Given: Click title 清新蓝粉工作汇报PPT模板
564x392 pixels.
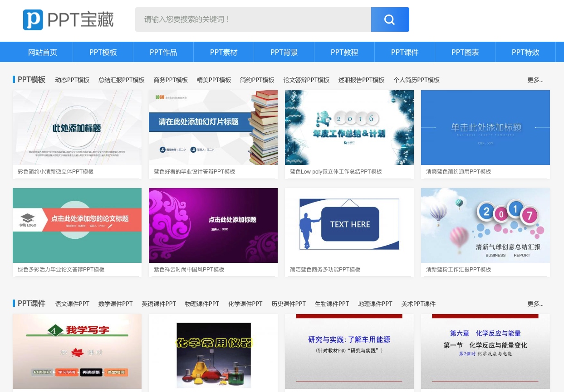Looking at the screenshot, I should click(458, 269).
